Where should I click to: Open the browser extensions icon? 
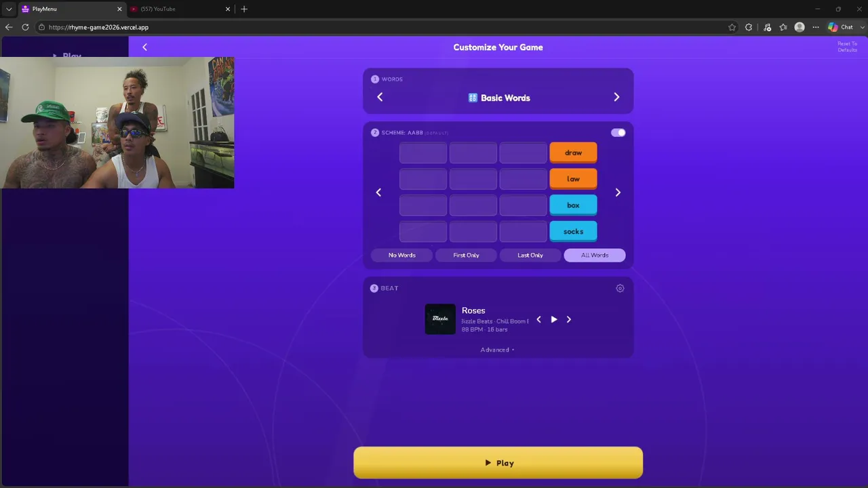749,27
